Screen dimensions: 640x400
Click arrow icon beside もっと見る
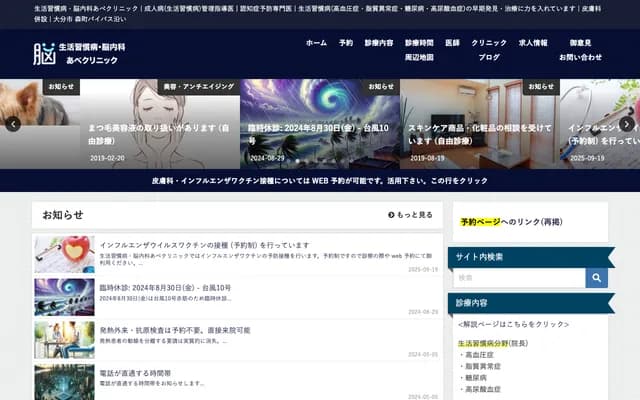click(x=391, y=215)
